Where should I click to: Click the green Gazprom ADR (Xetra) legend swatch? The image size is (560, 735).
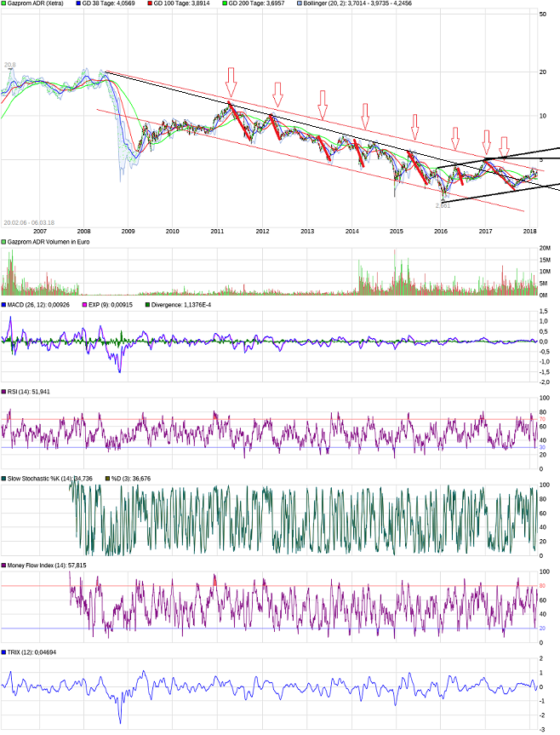pyautogui.click(x=3, y=3)
